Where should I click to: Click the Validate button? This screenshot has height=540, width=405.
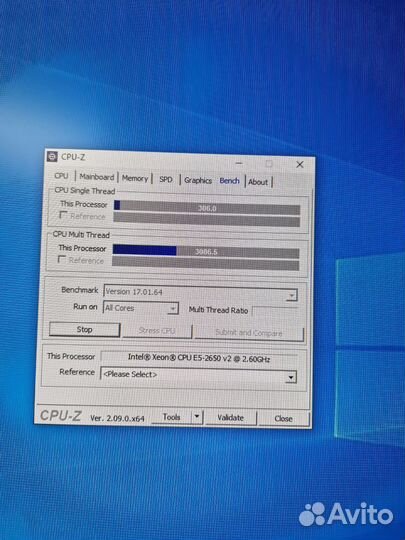231,418
